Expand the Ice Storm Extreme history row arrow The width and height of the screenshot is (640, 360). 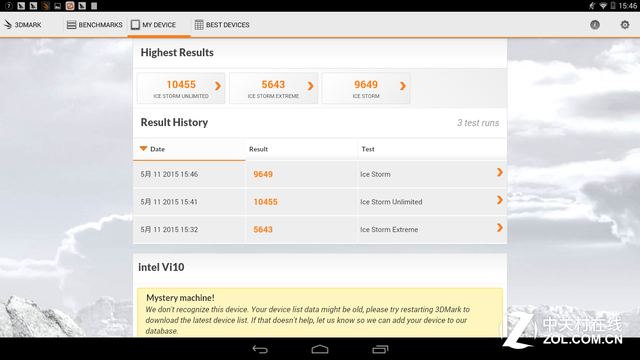(x=500, y=228)
